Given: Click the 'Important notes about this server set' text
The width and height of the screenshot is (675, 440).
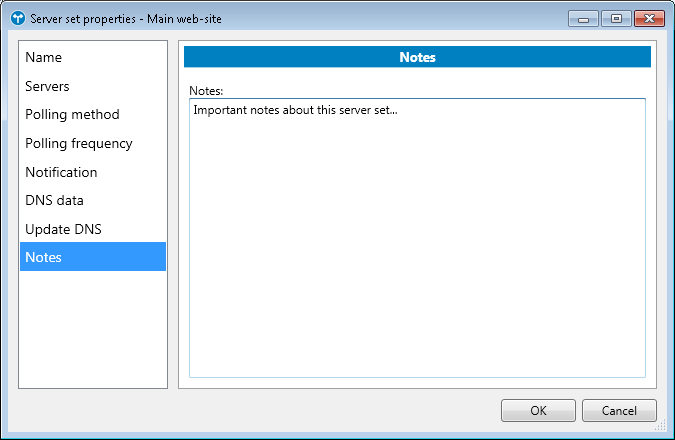Looking at the screenshot, I should point(295,109).
